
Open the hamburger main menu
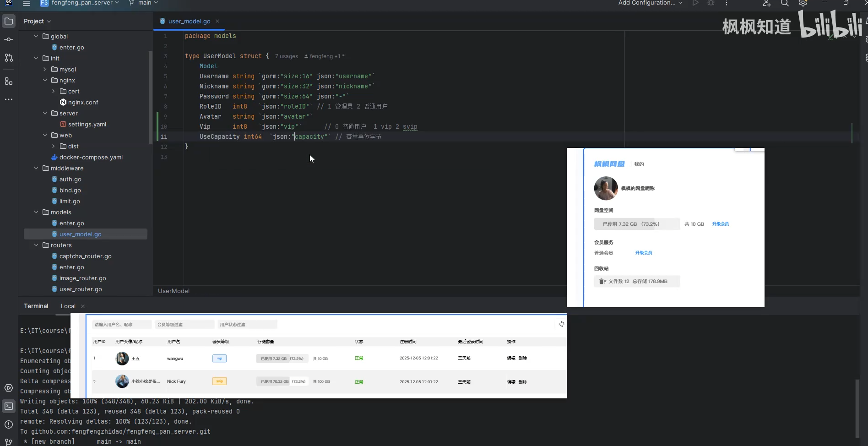tap(27, 3)
